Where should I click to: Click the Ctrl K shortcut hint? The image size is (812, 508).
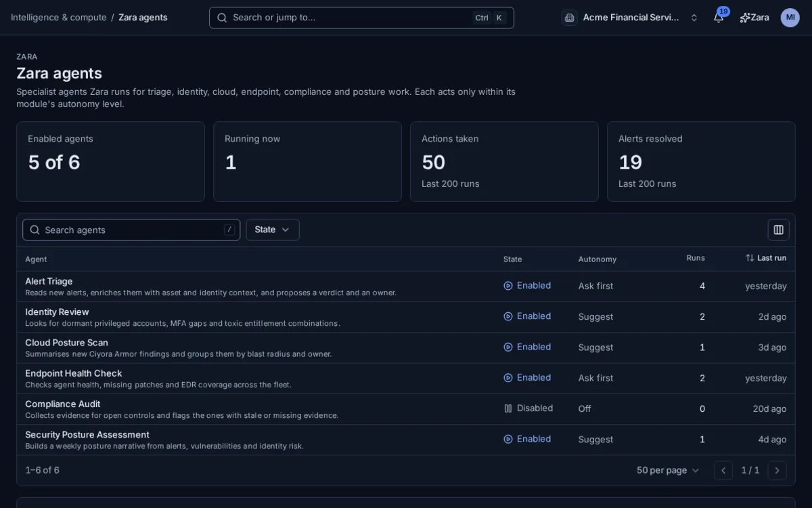point(490,18)
